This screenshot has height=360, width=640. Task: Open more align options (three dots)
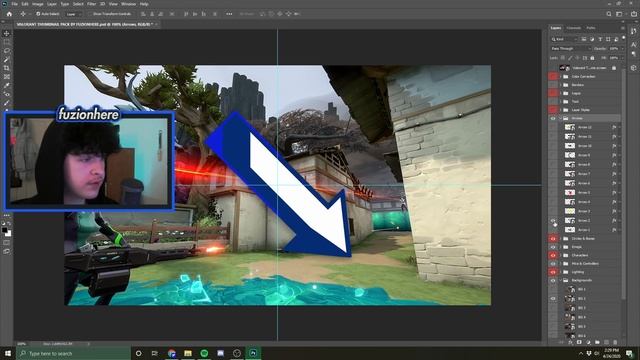229,14
